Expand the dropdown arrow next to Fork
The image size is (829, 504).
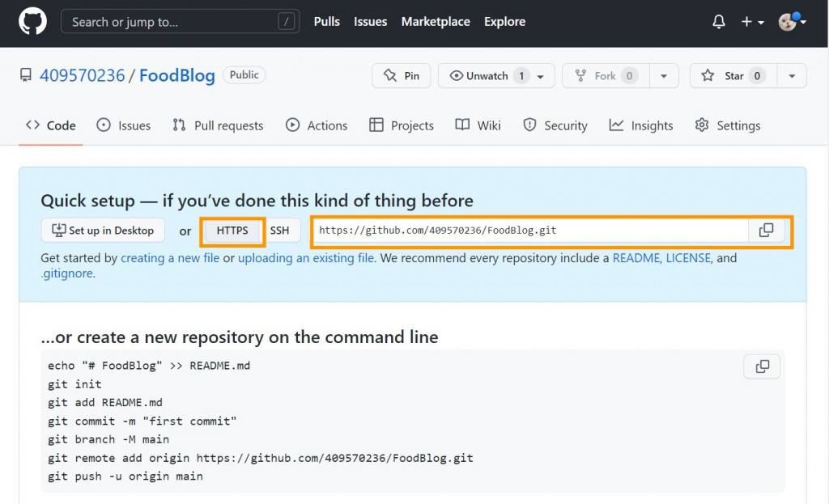(x=664, y=75)
